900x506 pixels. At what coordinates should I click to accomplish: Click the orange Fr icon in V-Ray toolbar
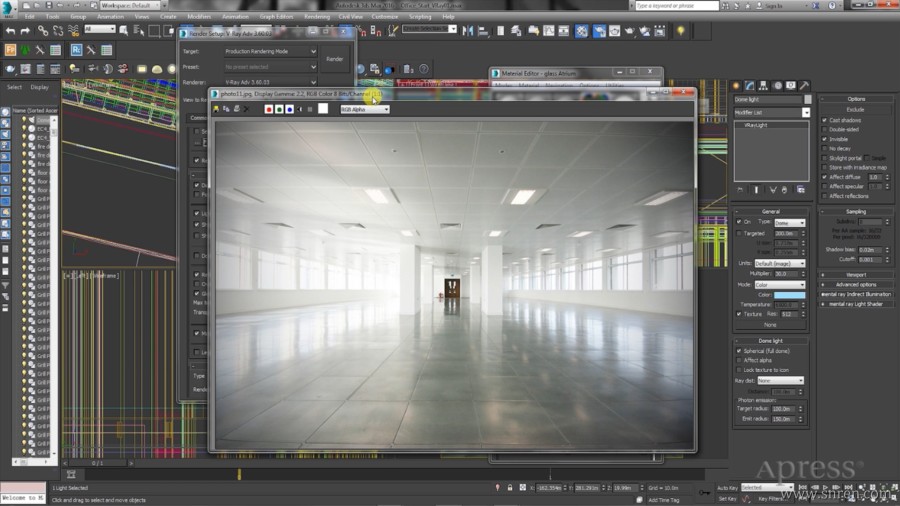[10, 50]
